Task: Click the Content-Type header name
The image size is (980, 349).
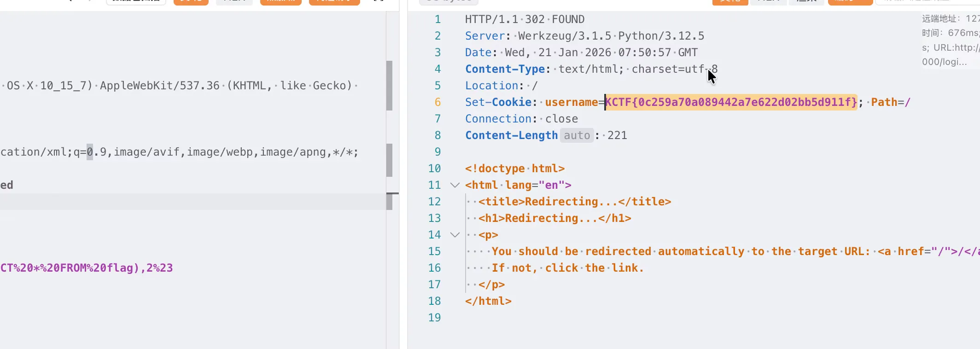Action: [505, 69]
